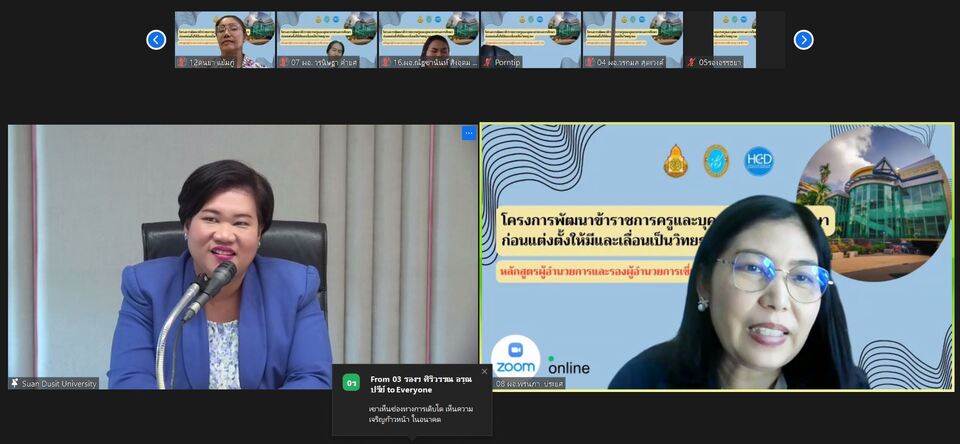This screenshot has height=444, width=960.
Task: Click the "Porntip" name label
Action: (x=508, y=62)
